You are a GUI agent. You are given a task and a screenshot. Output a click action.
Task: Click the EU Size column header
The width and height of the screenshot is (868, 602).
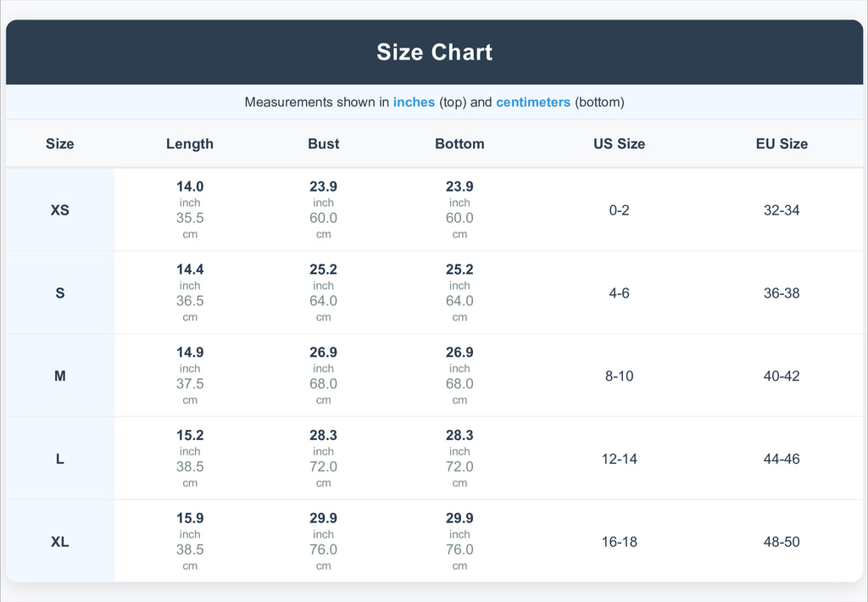(x=782, y=144)
